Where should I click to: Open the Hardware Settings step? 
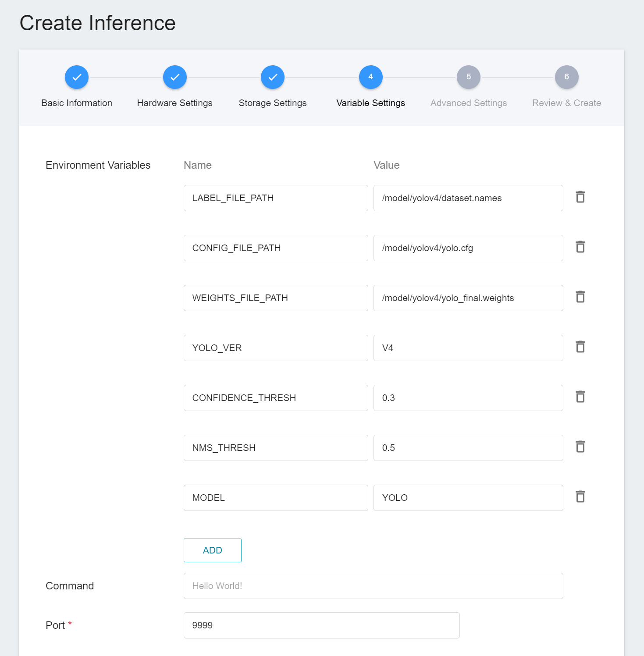click(x=175, y=77)
